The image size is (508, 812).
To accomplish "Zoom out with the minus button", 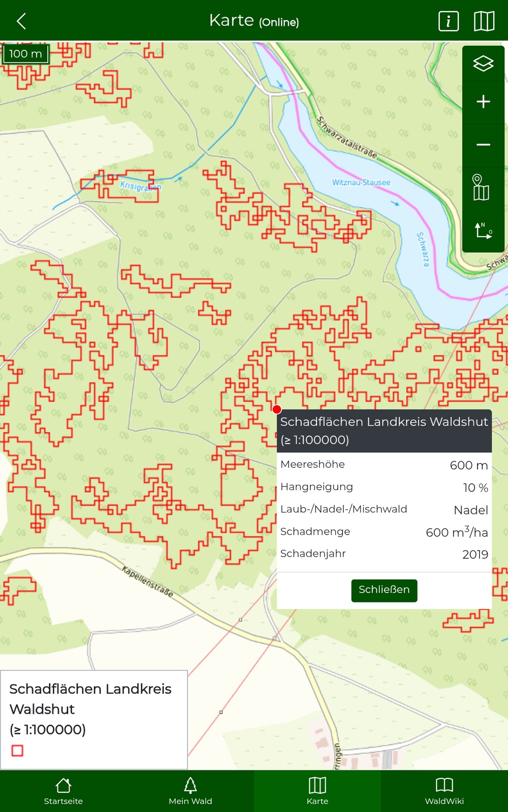I will [483, 145].
